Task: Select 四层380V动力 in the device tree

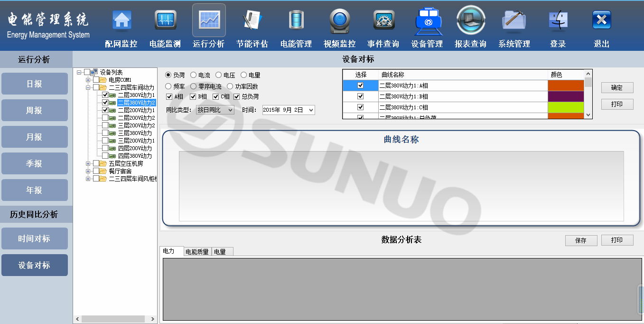Action: coord(135,156)
